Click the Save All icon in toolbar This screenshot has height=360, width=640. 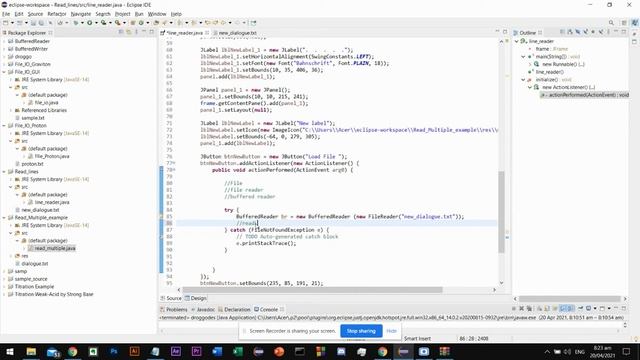pos(41,23)
